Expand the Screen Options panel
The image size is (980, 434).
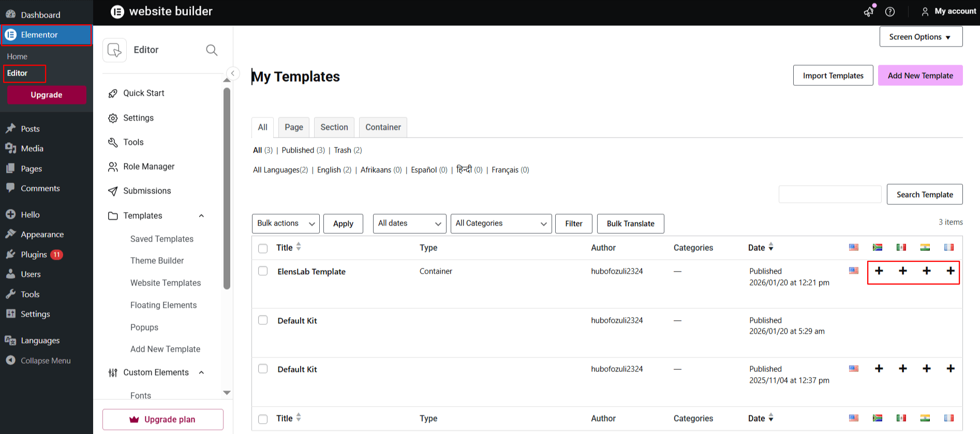coord(920,37)
